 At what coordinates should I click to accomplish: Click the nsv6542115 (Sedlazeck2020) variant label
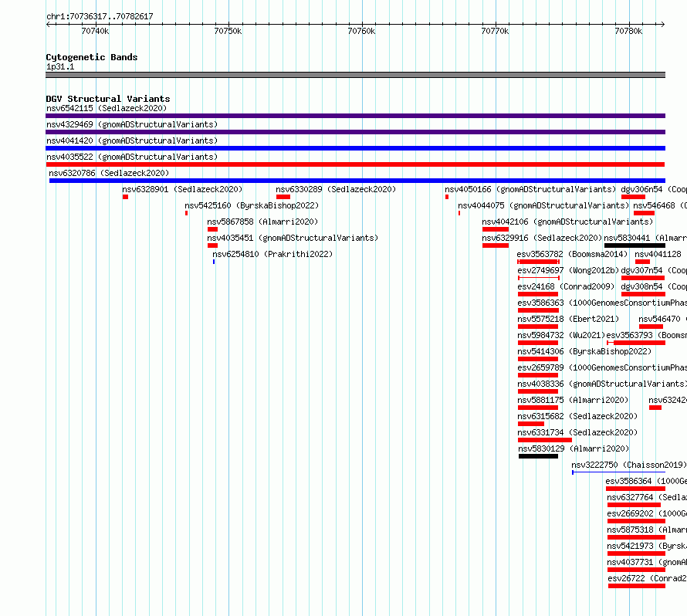[x=107, y=108]
